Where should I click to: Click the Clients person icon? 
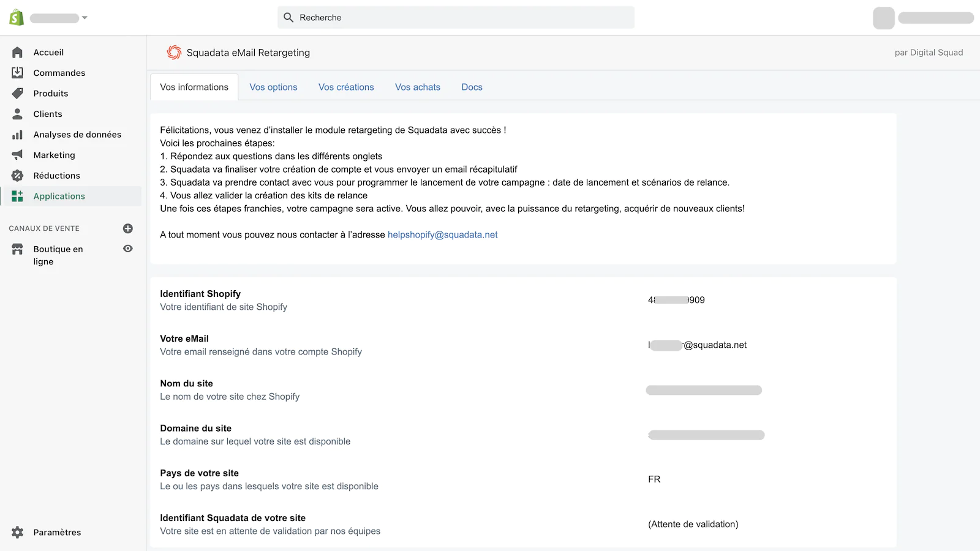17,114
